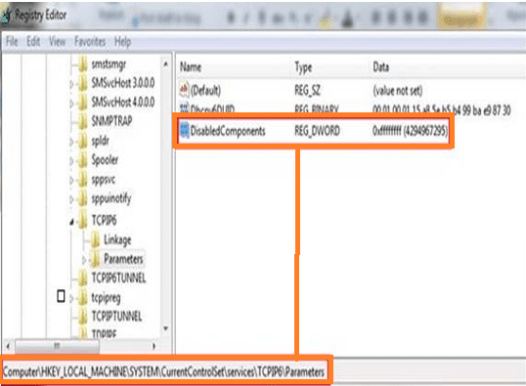Image resolution: width=526 pixels, height=386 pixels.
Task: Select the (Default) value name
Action: (206, 91)
